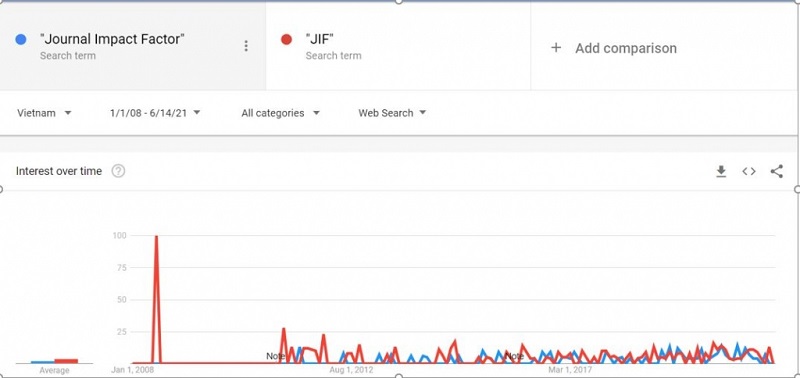Open the Vietnam region dropdown
800x378 pixels.
[x=44, y=113]
